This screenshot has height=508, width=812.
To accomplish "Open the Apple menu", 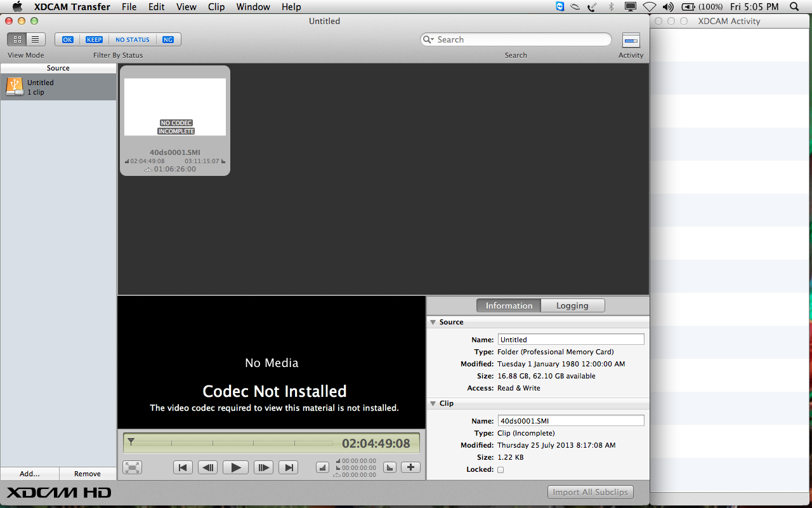I will point(17,7).
